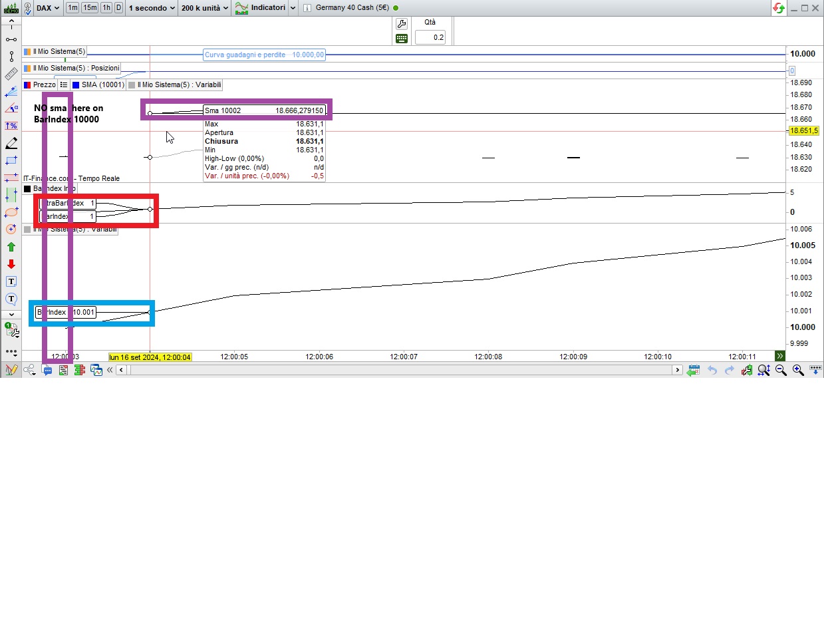
Task: Switch to the daily D timeframe
Action: coord(118,8)
